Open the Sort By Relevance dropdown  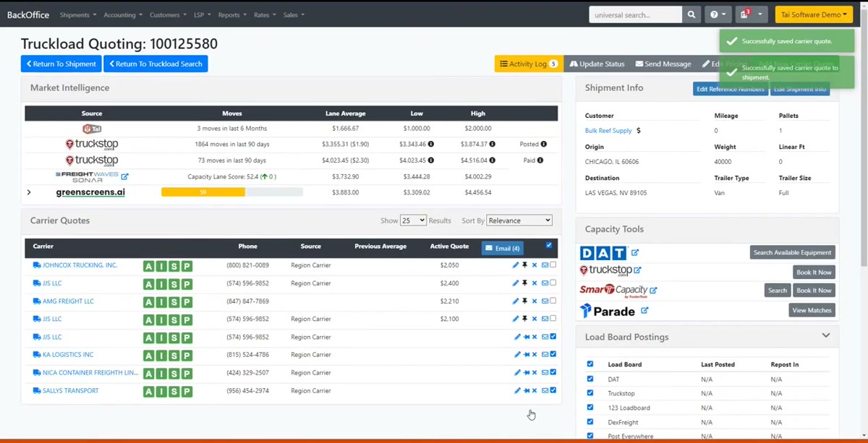tap(519, 220)
